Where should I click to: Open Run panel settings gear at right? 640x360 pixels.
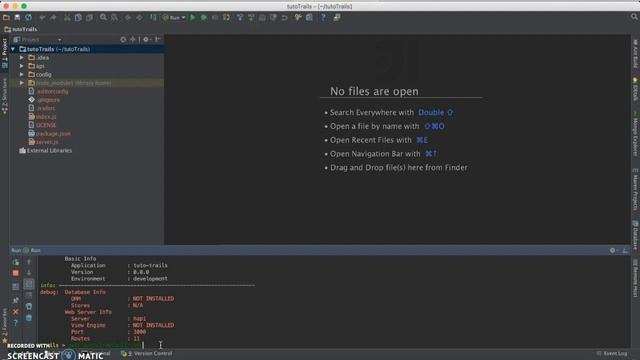613,250
